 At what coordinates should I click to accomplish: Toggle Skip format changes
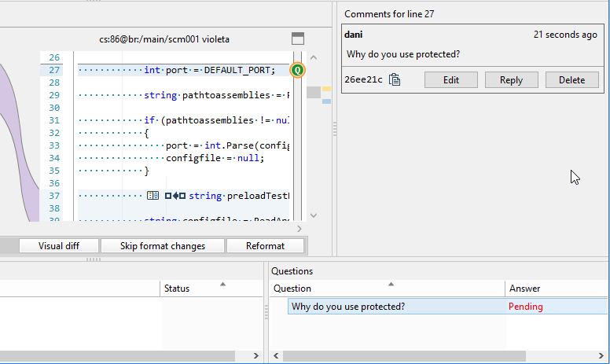coord(163,246)
